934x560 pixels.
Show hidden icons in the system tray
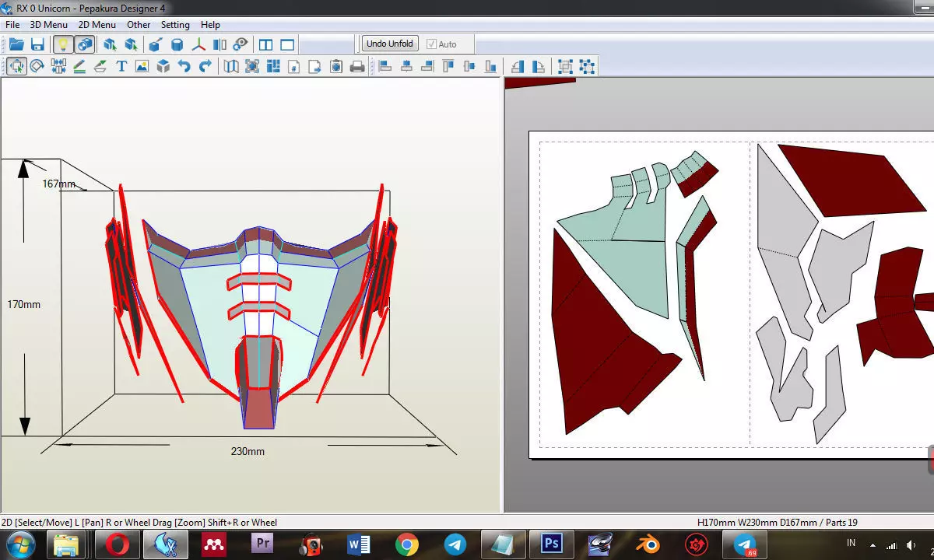(872, 545)
